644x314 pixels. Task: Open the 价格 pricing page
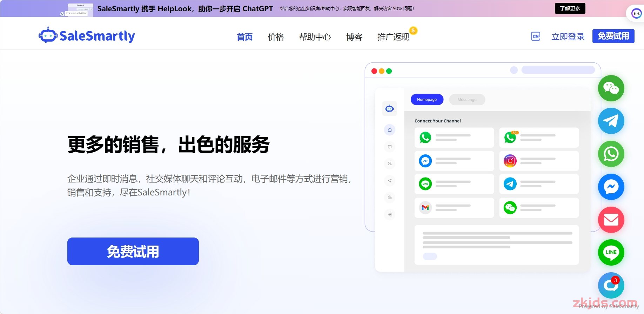[x=276, y=37]
